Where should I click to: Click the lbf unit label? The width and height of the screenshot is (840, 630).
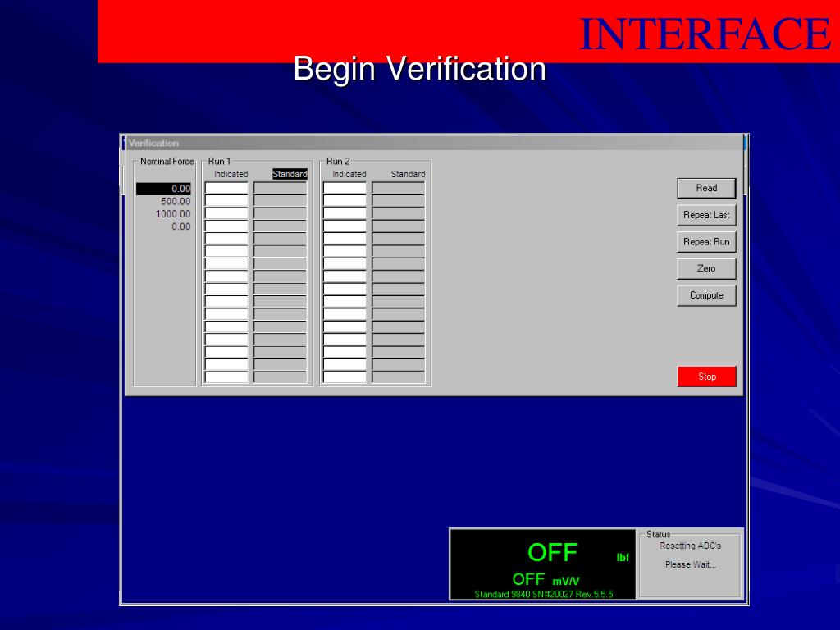pyautogui.click(x=623, y=558)
